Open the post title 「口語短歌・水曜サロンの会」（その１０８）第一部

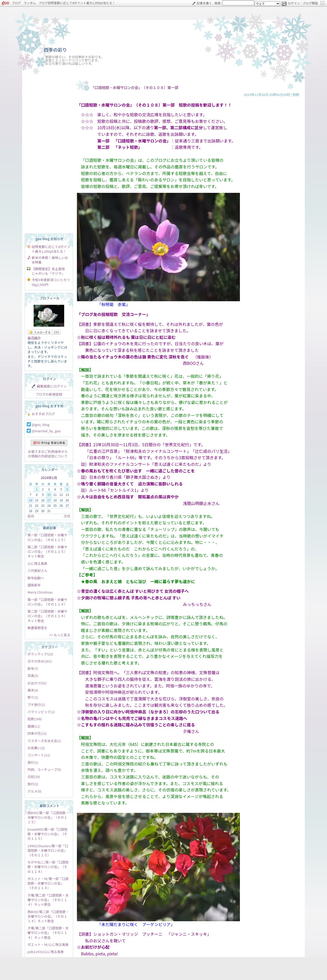(135, 88)
